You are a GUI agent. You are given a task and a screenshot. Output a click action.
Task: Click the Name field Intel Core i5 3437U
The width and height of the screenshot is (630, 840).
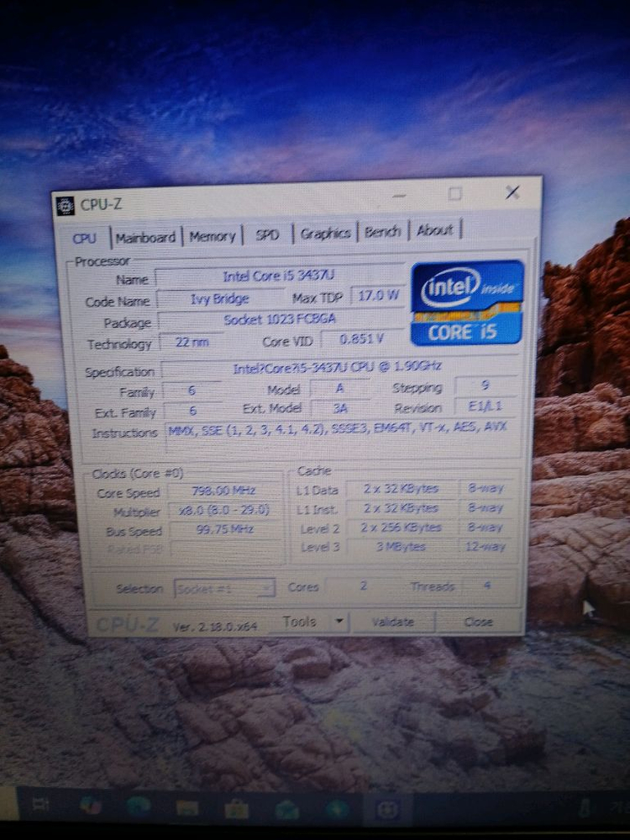tap(279, 276)
